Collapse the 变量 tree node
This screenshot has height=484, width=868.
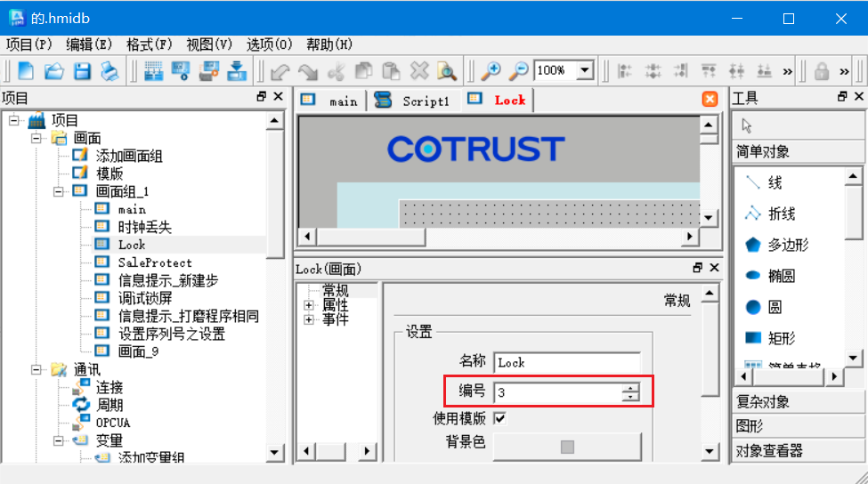coord(58,440)
